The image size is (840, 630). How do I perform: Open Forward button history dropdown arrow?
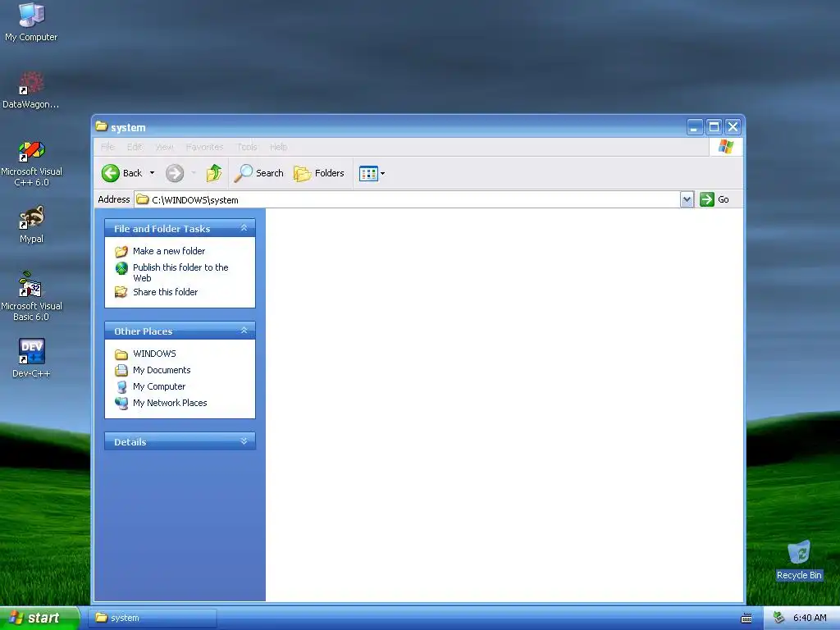pos(194,173)
